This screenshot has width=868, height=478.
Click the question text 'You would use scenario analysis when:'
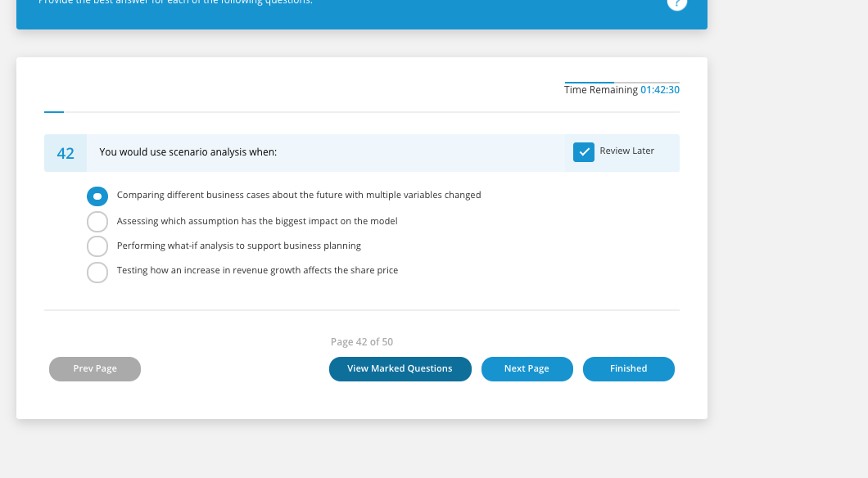click(x=188, y=152)
